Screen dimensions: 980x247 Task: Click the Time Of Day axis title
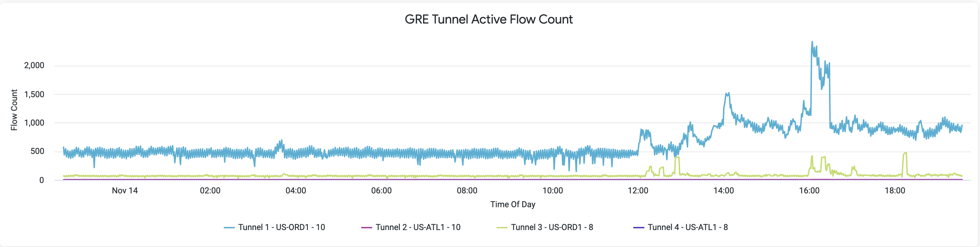(512, 204)
